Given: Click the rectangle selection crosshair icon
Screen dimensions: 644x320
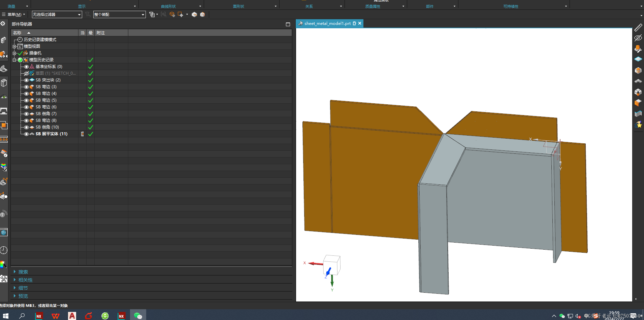Looking at the screenshot, I should click(x=181, y=14).
